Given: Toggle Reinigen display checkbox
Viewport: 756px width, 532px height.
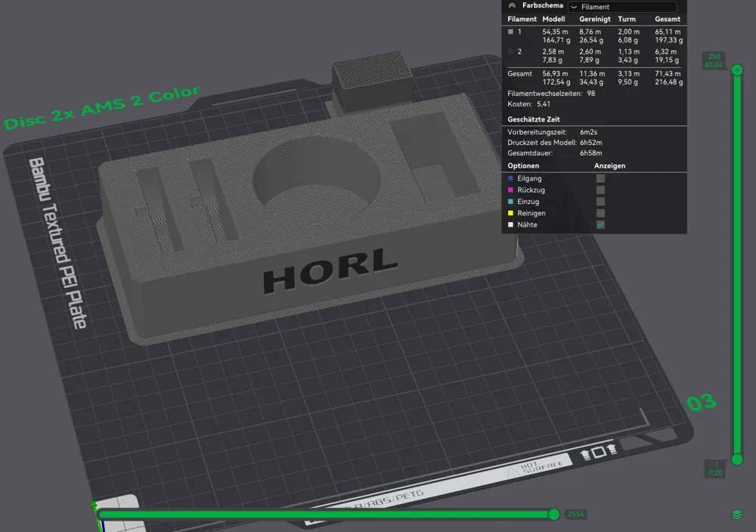Looking at the screenshot, I should coord(600,213).
